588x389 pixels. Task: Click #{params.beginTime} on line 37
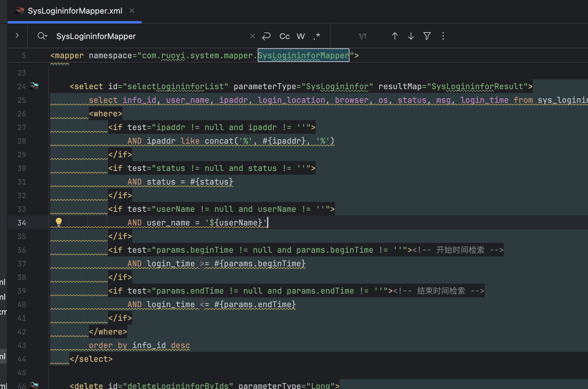click(260, 264)
